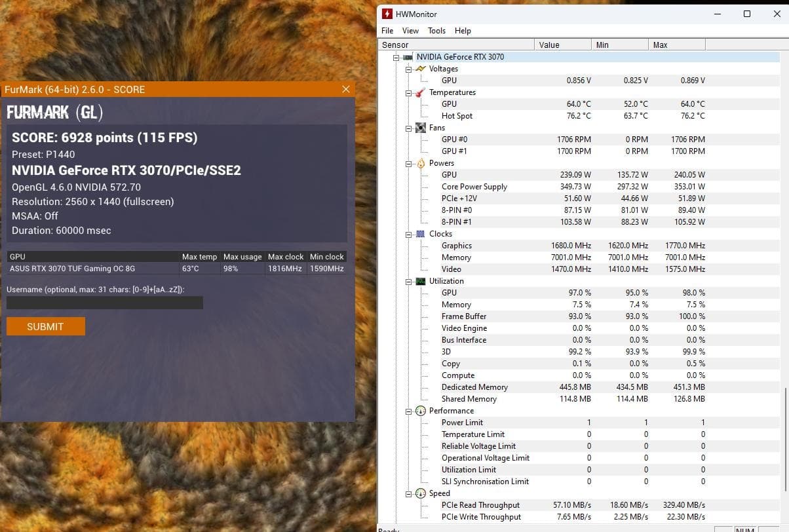
Task: Open the Tools menu in HWMonitor
Action: (x=436, y=31)
